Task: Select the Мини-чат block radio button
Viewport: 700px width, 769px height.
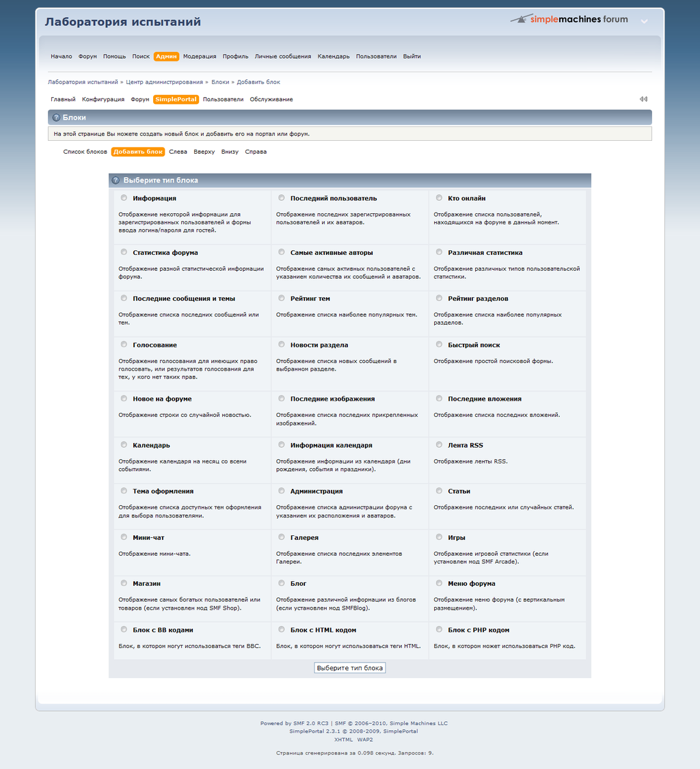Action: point(124,537)
